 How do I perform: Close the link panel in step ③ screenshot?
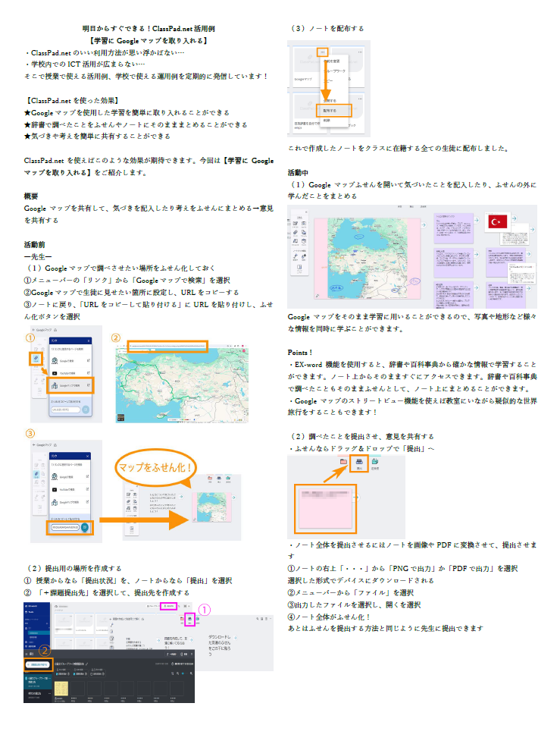pyautogui.click(x=89, y=456)
